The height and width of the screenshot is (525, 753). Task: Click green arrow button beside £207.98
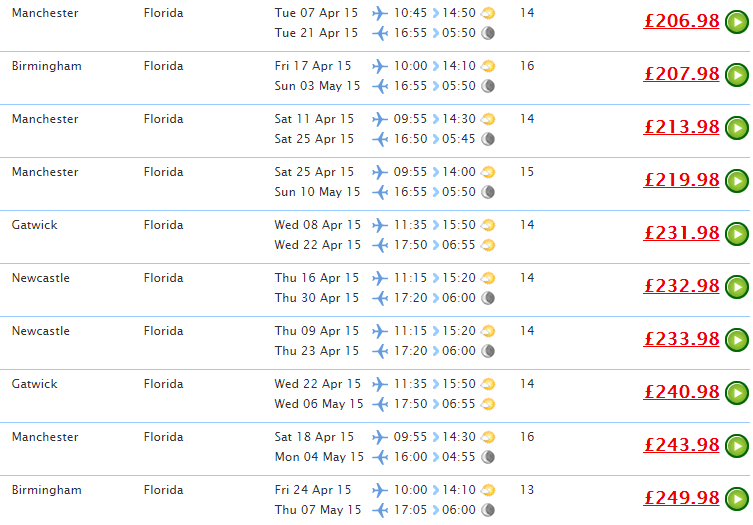pos(737,75)
